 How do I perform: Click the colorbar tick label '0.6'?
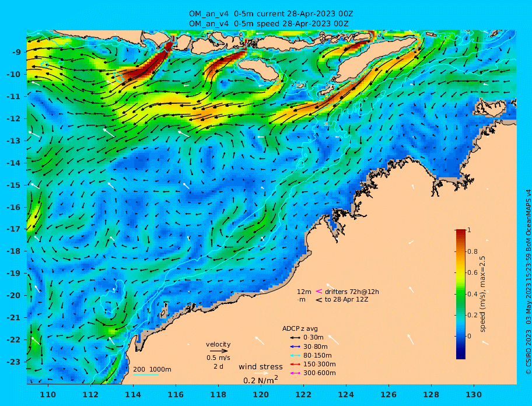coord(473,272)
